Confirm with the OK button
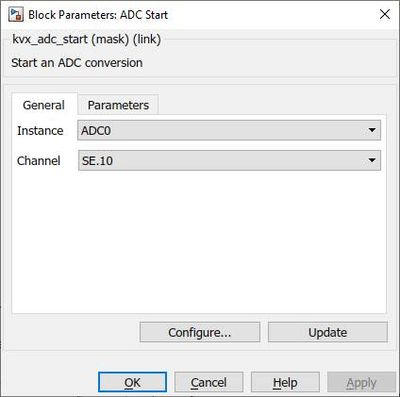This screenshot has height=397, width=400. 132,382
